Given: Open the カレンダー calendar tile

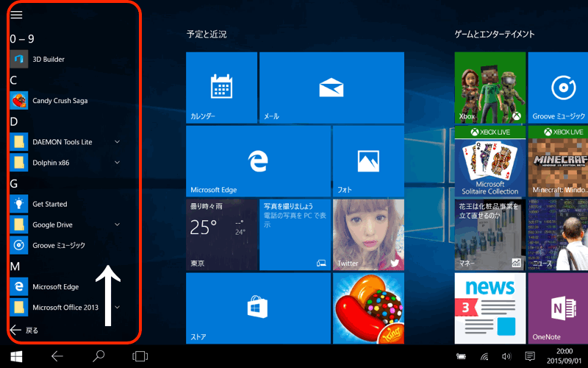Looking at the screenshot, I should [220, 87].
